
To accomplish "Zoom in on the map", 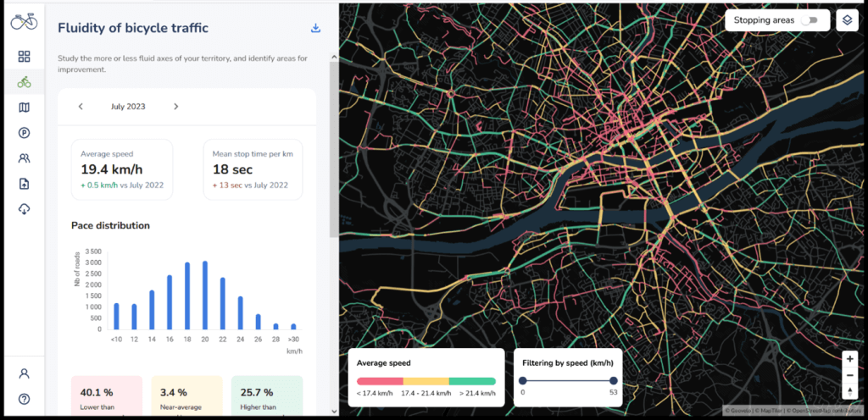I will coord(849,359).
